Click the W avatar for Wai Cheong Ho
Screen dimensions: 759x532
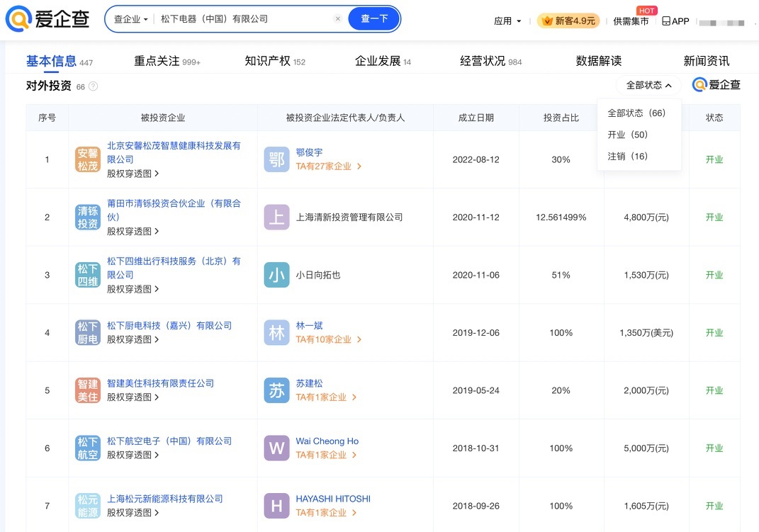276,448
